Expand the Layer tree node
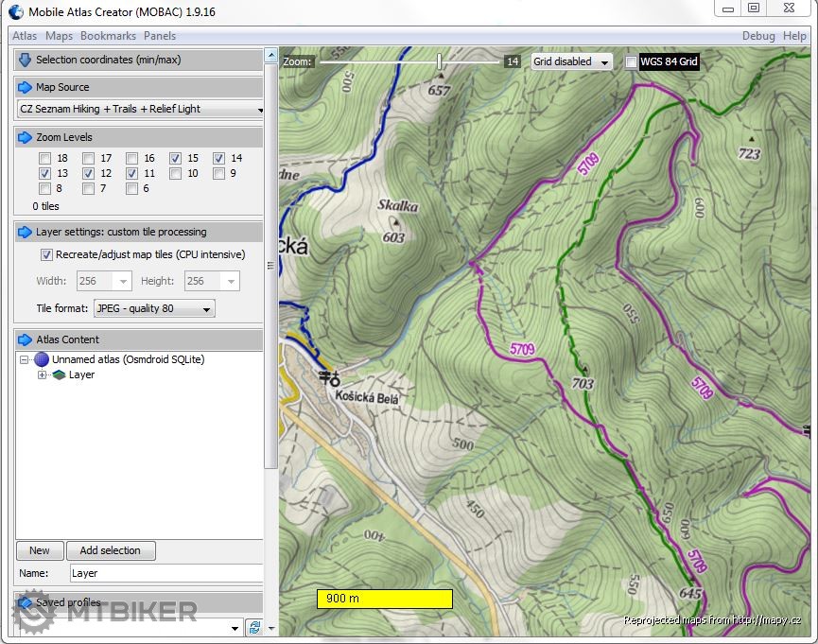 point(42,375)
